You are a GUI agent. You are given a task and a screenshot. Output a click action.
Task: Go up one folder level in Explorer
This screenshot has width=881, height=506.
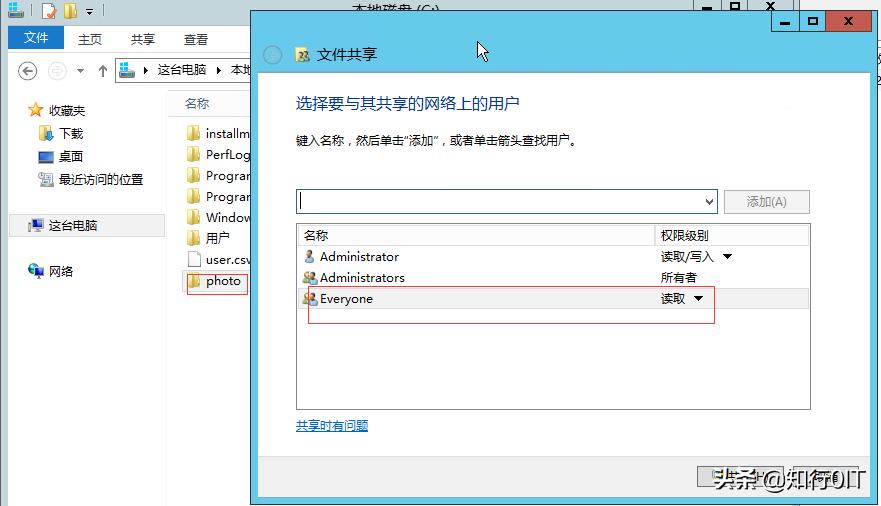coord(102,71)
